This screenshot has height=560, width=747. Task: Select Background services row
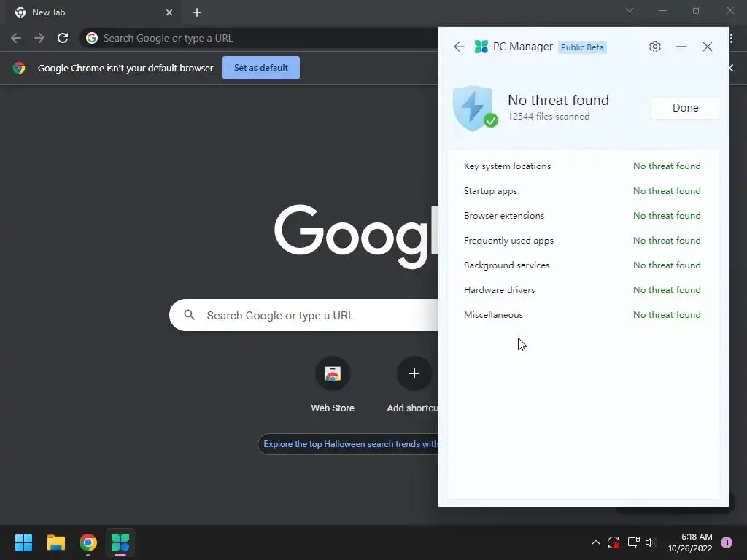point(583,265)
